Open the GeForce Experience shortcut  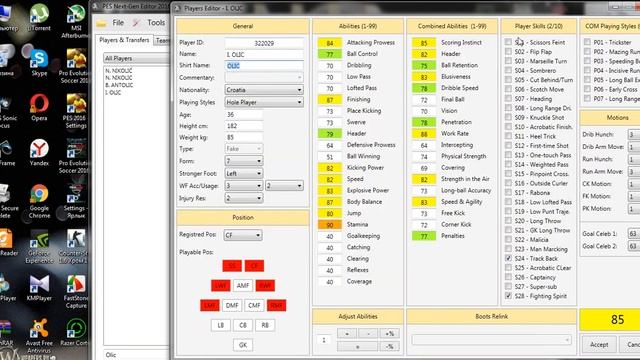[39, 246]
